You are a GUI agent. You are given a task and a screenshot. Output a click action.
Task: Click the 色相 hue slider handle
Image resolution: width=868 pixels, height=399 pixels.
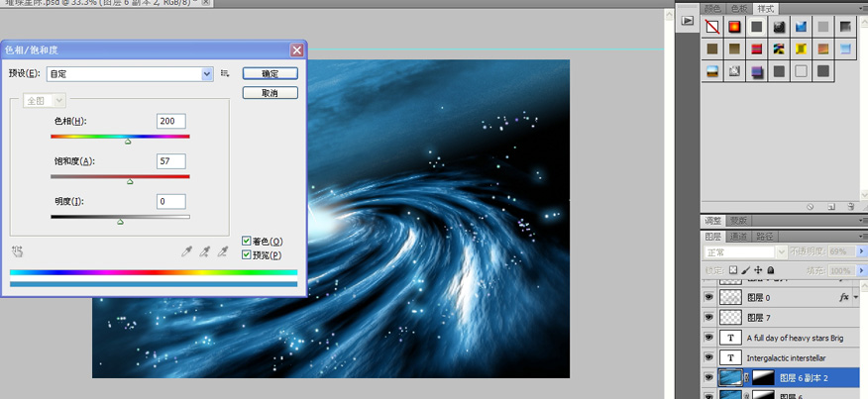[x=128, y=142]
